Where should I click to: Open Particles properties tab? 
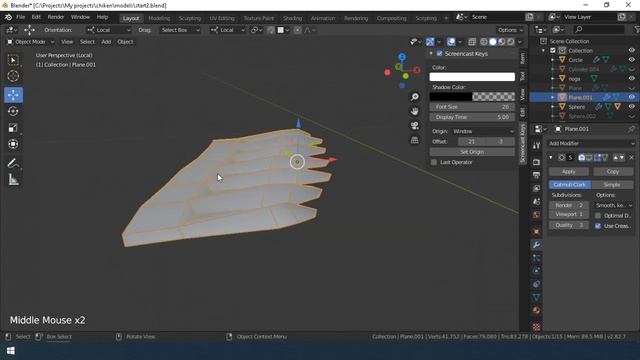click(x=536, y=258)
